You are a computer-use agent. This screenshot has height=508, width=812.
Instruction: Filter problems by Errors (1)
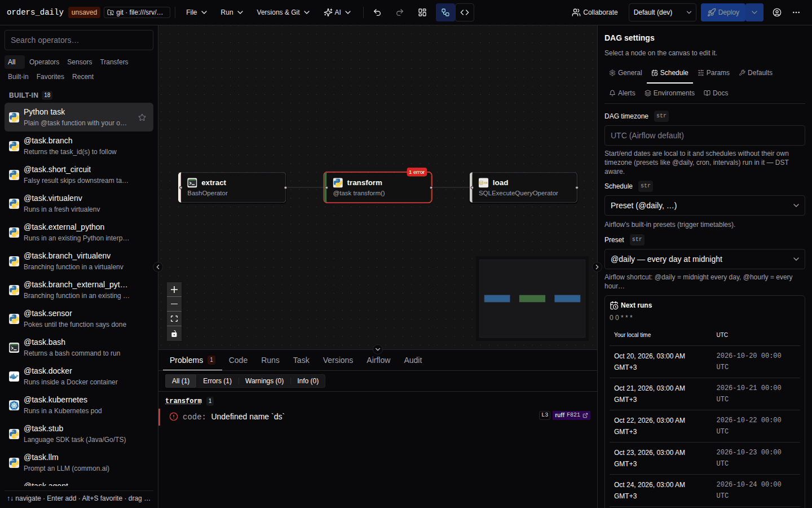pyautogui.click(x=217, y=381)
